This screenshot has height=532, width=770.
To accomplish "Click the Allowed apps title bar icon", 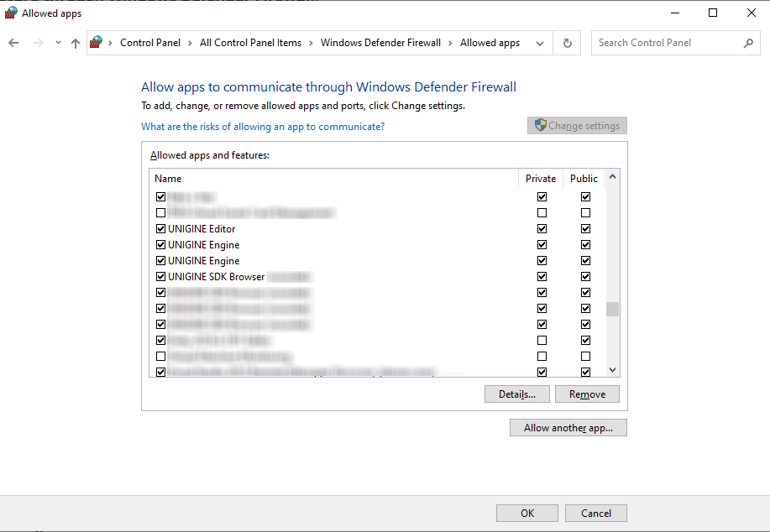I will 11,13.
